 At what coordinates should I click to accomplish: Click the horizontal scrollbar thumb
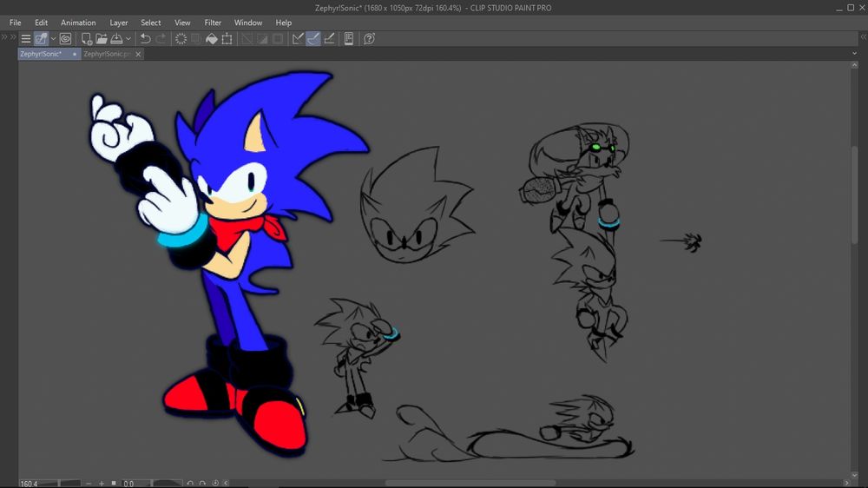[470, 483]
